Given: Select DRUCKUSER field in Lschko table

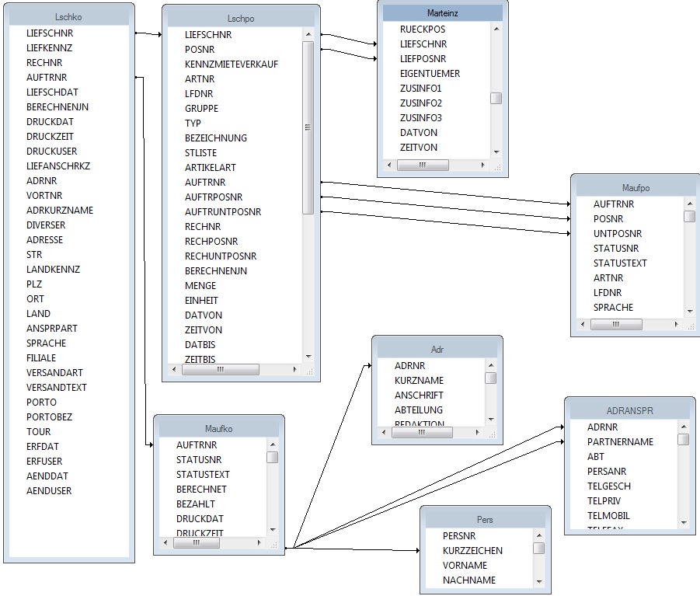Looking at the screenshot, I should [x=51, y=152].
